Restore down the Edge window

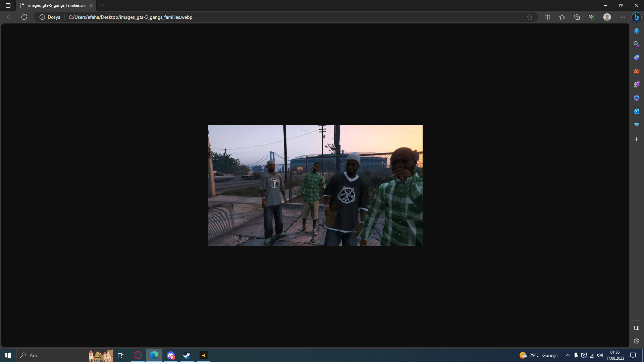[621, 5]
